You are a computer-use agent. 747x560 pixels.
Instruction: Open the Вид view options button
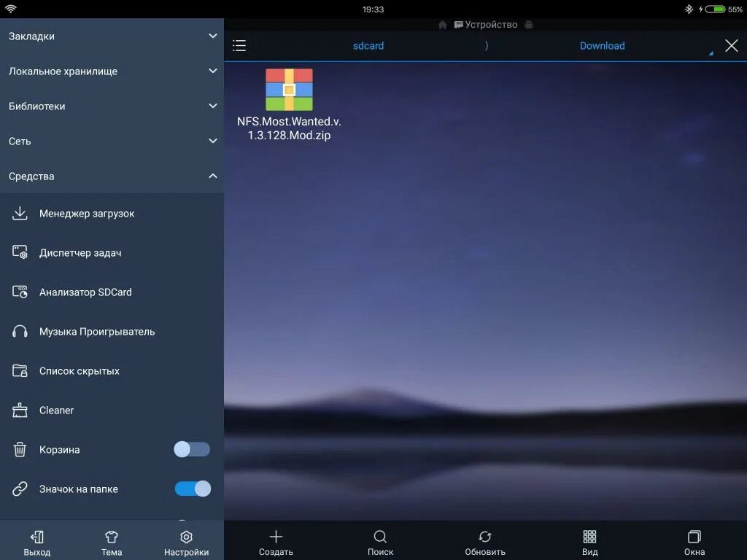(x=589, y=543)
